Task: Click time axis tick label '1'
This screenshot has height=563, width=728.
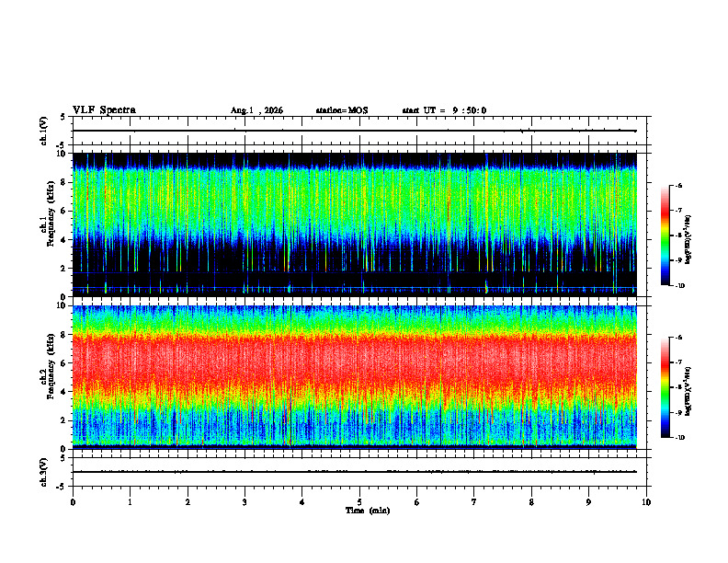Action: (x=130, y=502)
